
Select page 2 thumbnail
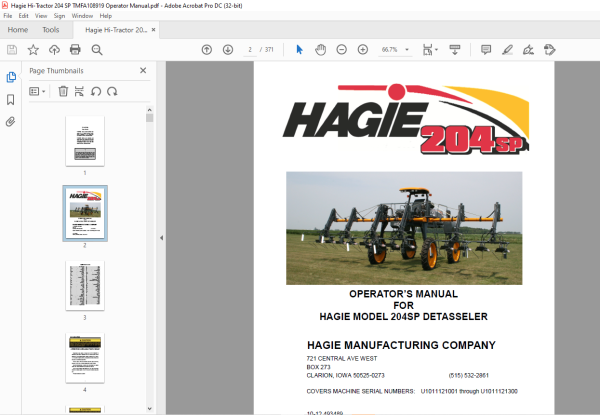click(85, 213)
